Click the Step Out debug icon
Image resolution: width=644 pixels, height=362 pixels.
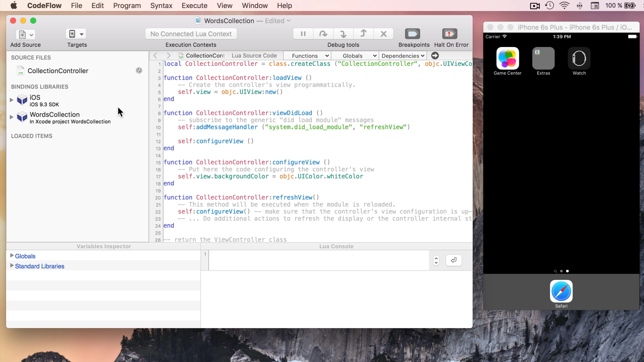pos(363,34)
